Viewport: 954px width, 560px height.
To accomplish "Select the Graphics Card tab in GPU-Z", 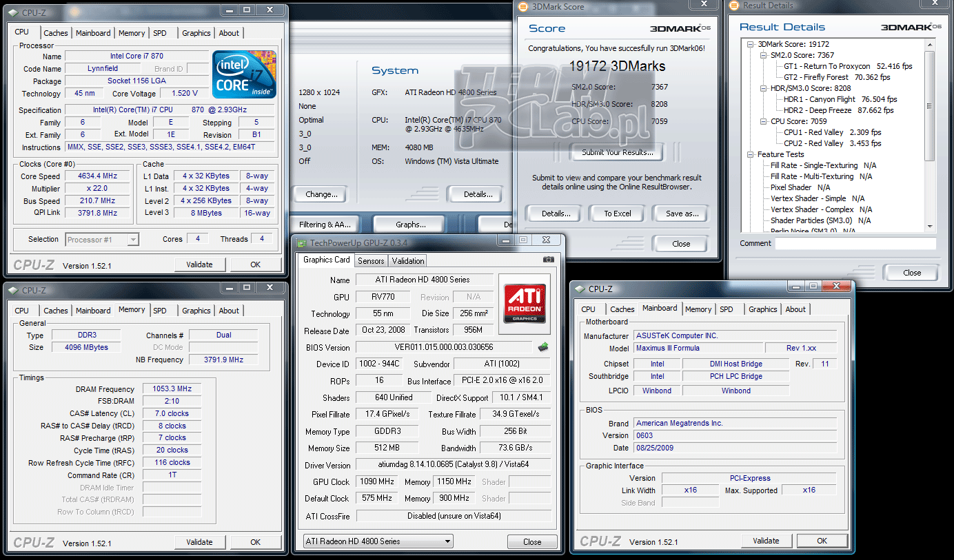I will tap(327, 260).
